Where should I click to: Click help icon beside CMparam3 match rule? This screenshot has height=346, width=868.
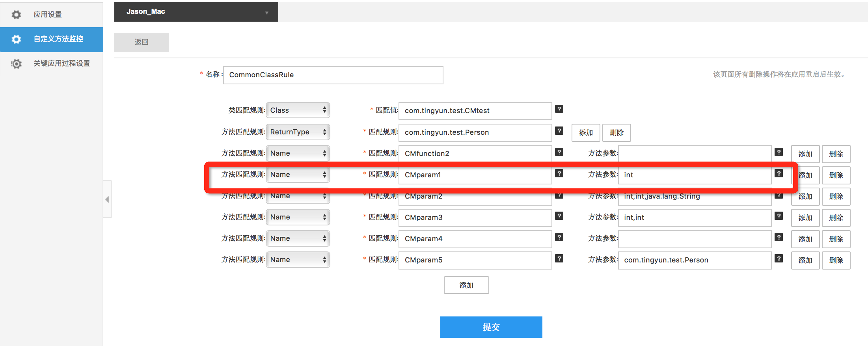(559, 216)
